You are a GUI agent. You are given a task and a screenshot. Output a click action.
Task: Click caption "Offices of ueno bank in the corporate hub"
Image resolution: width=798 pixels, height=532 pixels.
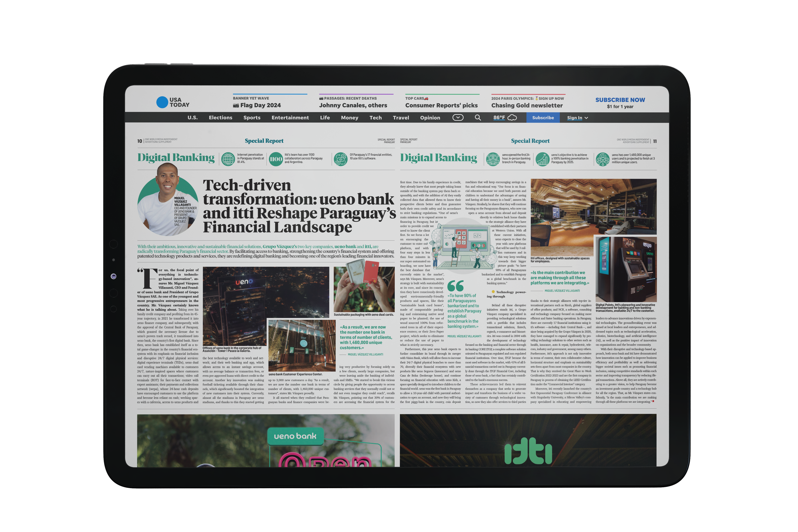(x=232, y=350)
